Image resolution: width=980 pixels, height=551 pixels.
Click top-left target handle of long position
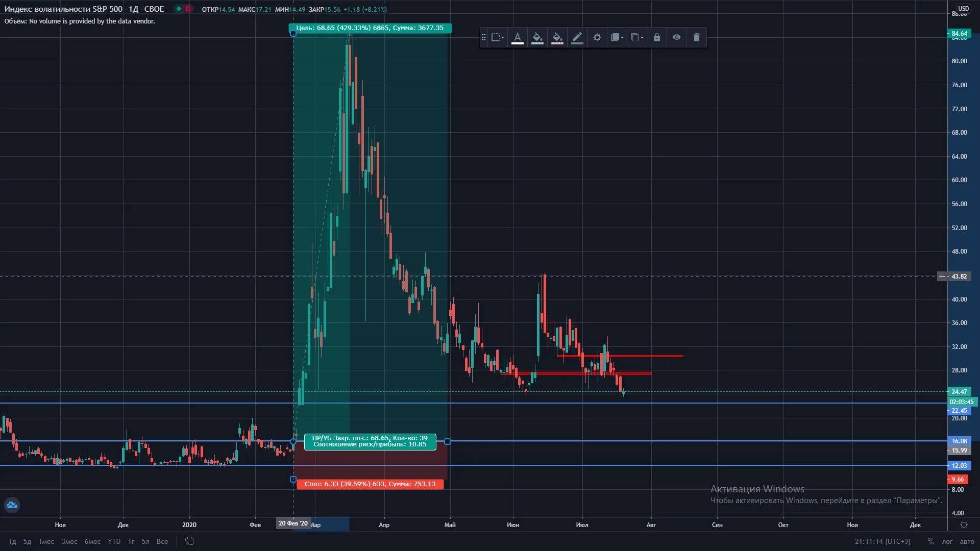click(293, 34)
